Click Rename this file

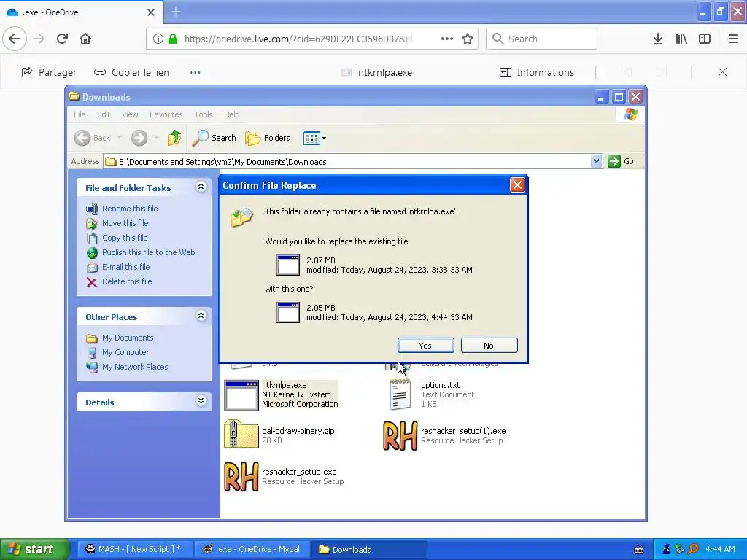click(x=130, y=209)
